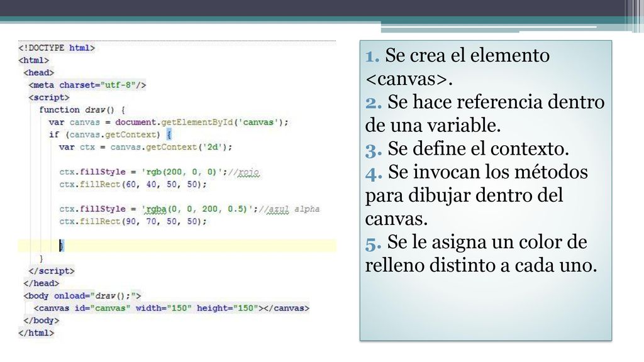Click the opening '<script>' tag line
The height and width of the screenshot is (362, 644).
tap(49, 97)
